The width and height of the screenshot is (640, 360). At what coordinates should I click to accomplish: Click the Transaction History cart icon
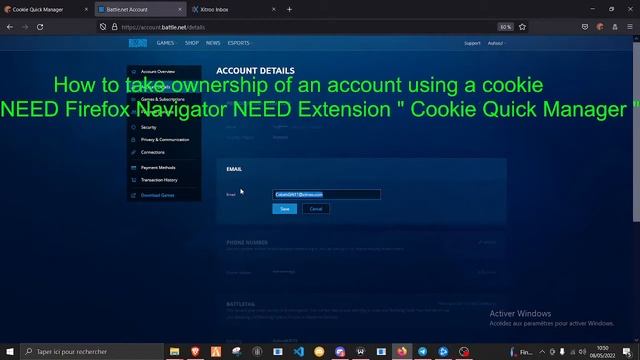(133, 180)
